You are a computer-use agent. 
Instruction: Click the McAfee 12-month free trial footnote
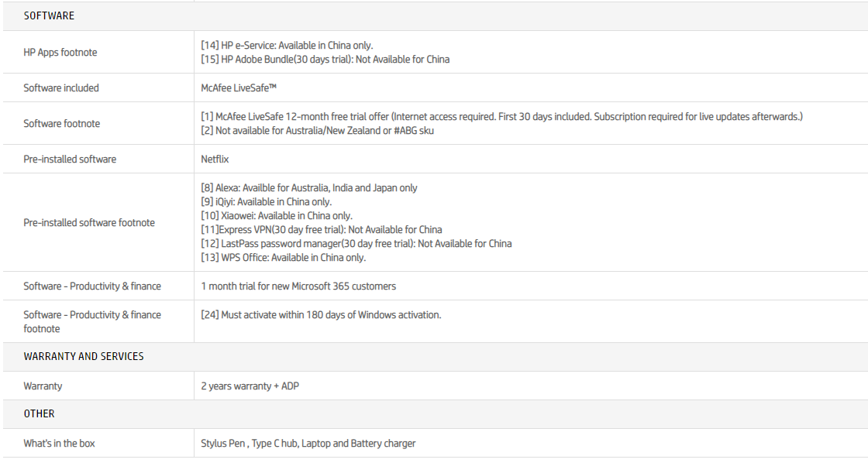point(501,117)
